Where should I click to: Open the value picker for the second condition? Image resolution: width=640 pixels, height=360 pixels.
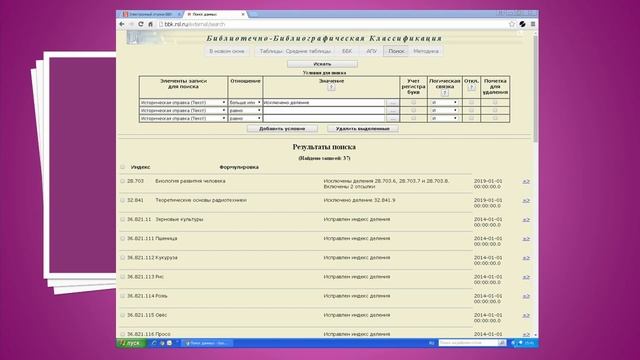coord(393,111)
